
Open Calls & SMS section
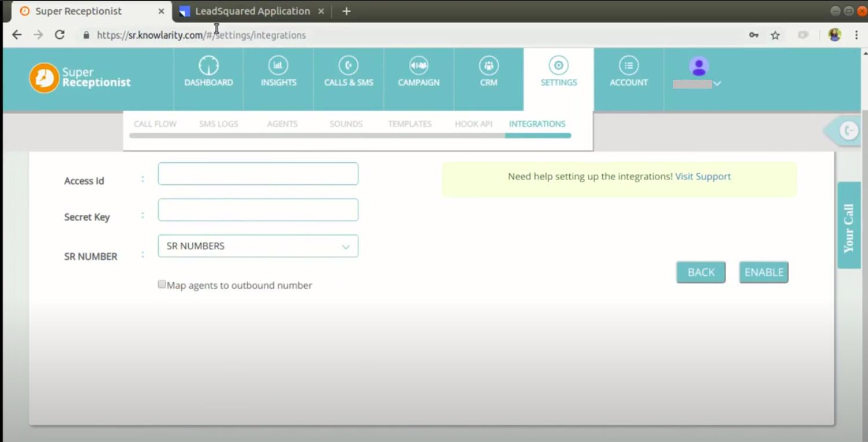click(x=349, y=72)
